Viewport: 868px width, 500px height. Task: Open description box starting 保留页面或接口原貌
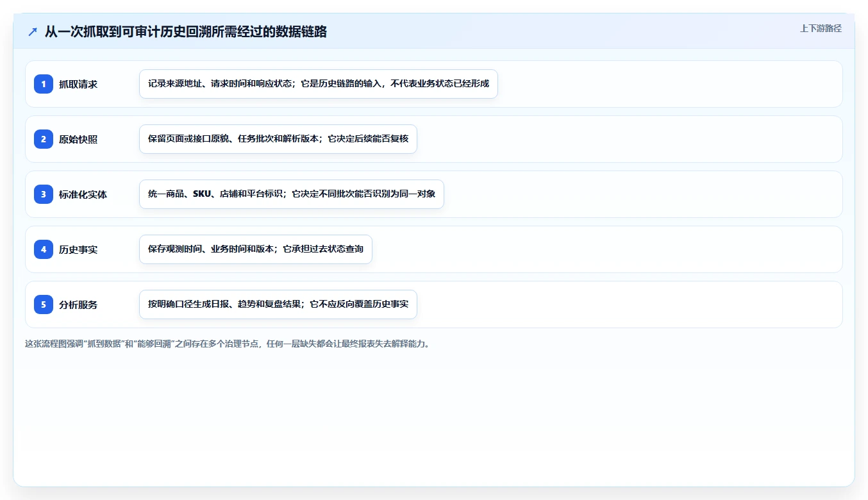[x=278, y=139]
